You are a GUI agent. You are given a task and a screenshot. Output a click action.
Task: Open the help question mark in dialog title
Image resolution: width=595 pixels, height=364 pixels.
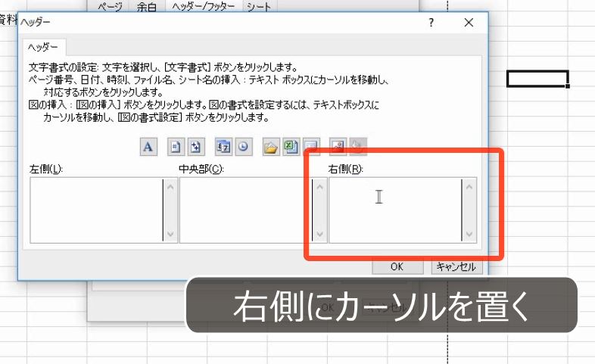pos(431,23)
